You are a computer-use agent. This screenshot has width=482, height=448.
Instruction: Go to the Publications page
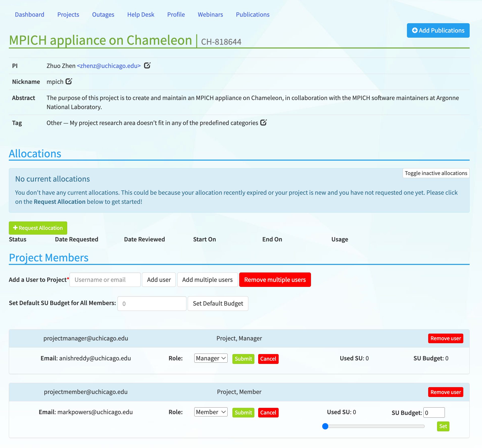(x=253, y=15)
